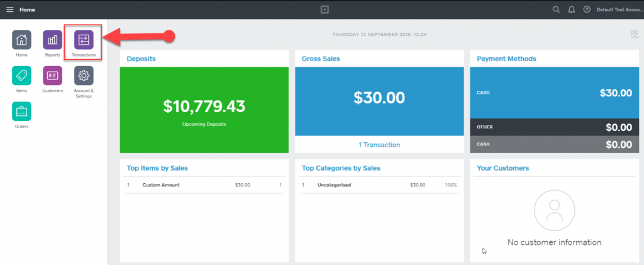Screen dimensions: 644x265
Task: Select the Custom Amount item row
Action: pos(204,185)
